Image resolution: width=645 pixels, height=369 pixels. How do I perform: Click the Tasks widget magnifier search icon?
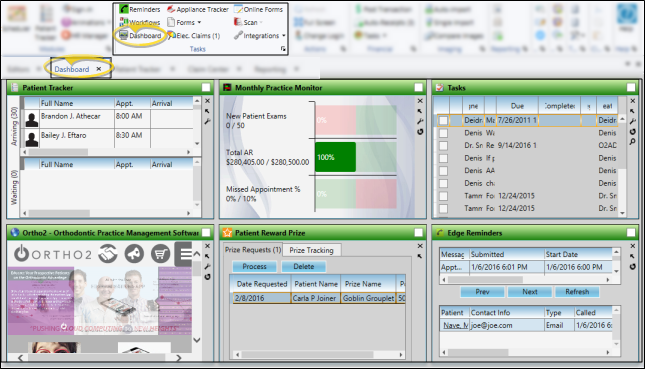[x=633, y=142]
